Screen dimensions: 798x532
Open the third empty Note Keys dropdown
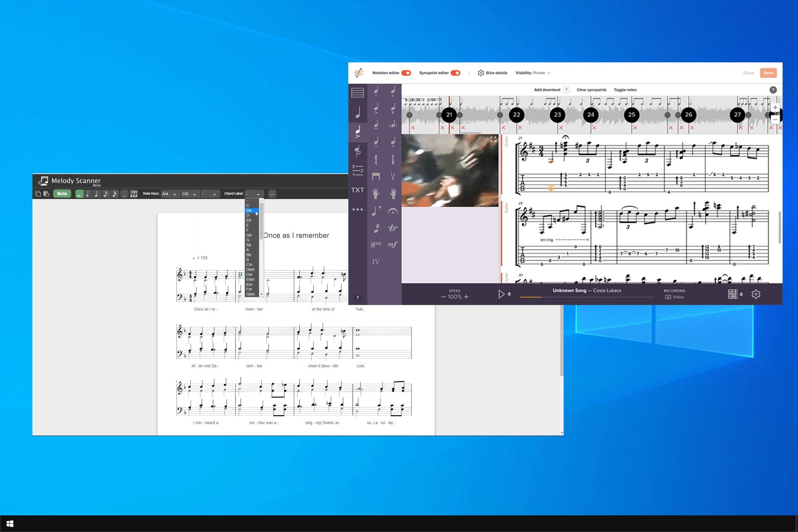click(209, 194)
